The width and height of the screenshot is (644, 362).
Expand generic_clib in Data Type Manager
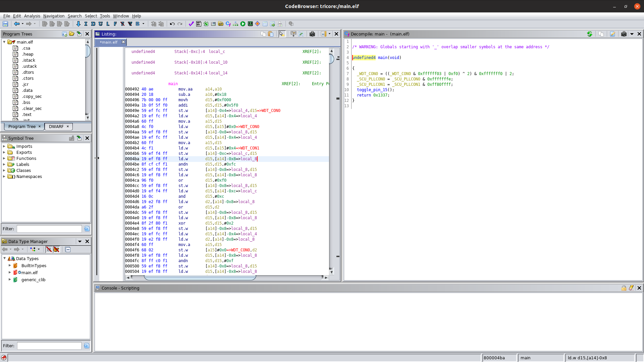point(10,280)
